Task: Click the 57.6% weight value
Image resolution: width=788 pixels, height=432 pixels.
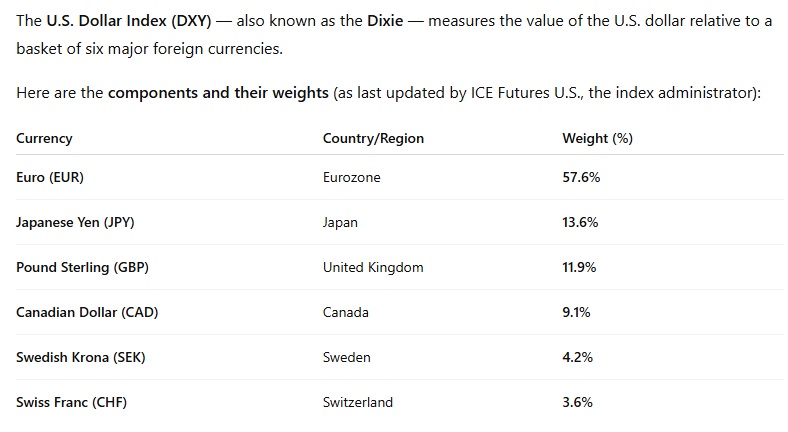Action: [x=580, y=177]
